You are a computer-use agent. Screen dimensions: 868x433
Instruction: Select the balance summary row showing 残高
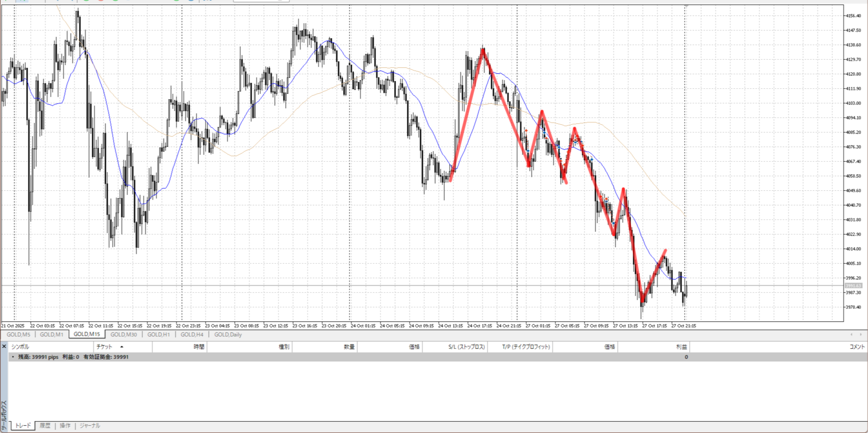coord(73,357)
